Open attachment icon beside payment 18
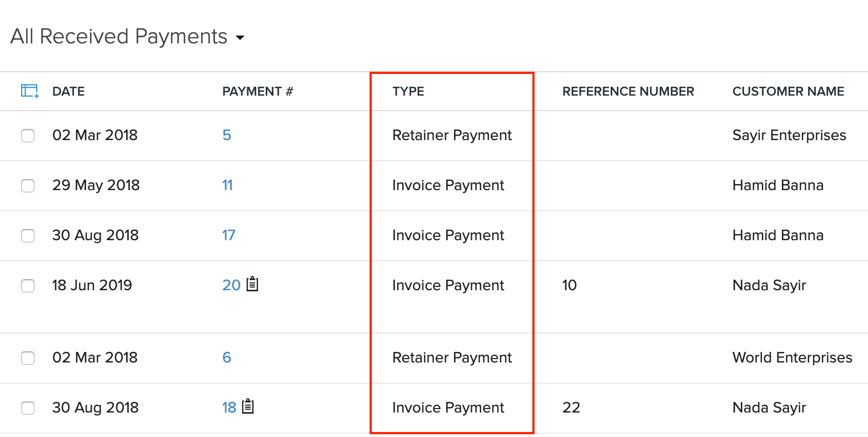Viewport: 868px width, 437px height. pos(248,407)
